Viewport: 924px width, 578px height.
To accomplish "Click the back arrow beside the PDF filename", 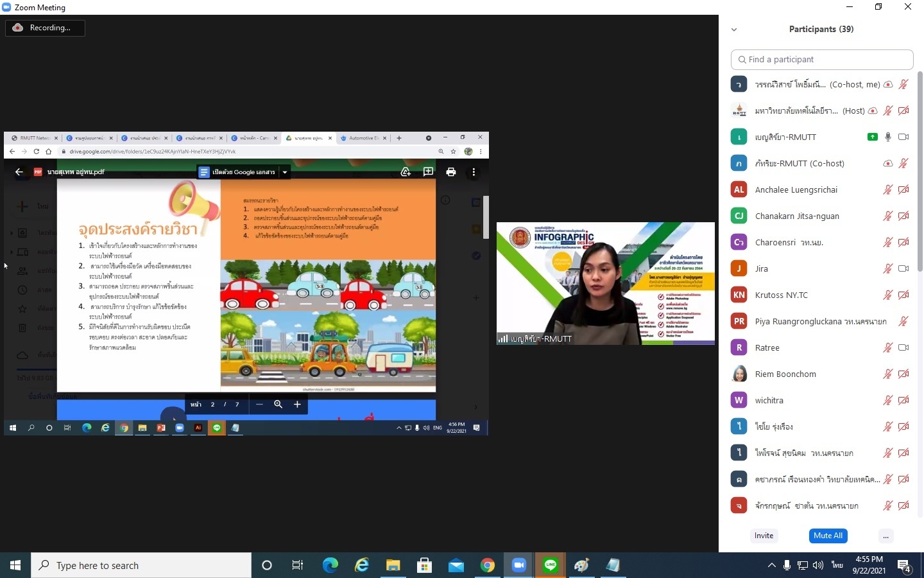I will tap(19, 172).
